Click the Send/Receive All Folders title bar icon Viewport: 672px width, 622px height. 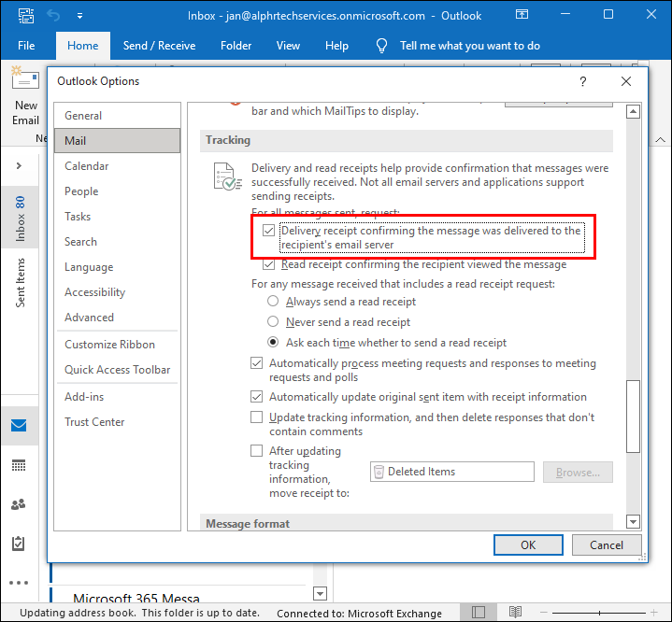point(26,16)
